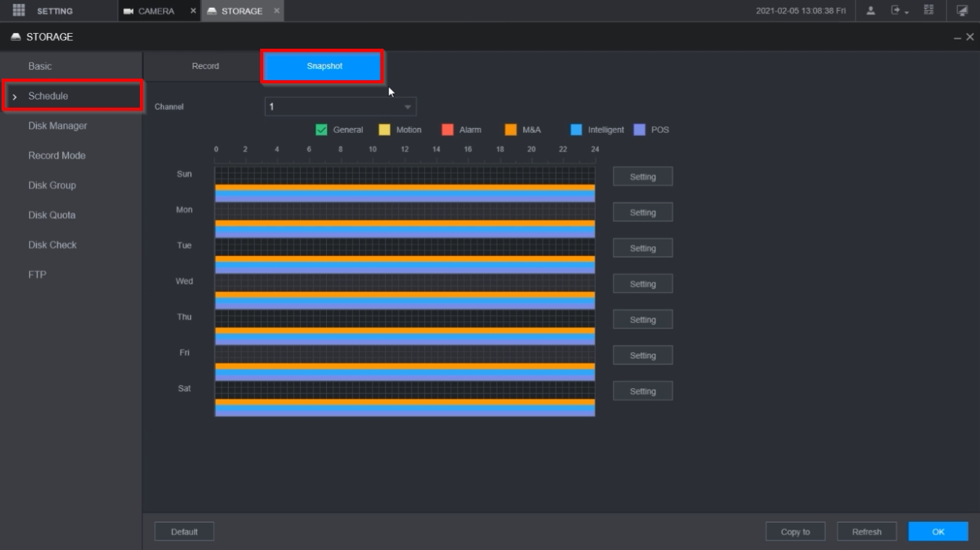Click Setting button for Thu

point(643,320)
